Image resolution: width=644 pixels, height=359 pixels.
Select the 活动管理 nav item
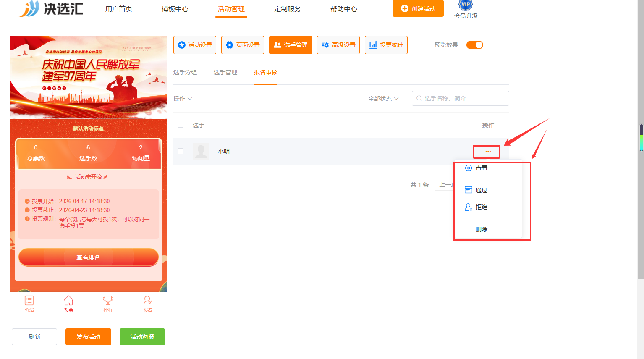[x=231, y=9]
